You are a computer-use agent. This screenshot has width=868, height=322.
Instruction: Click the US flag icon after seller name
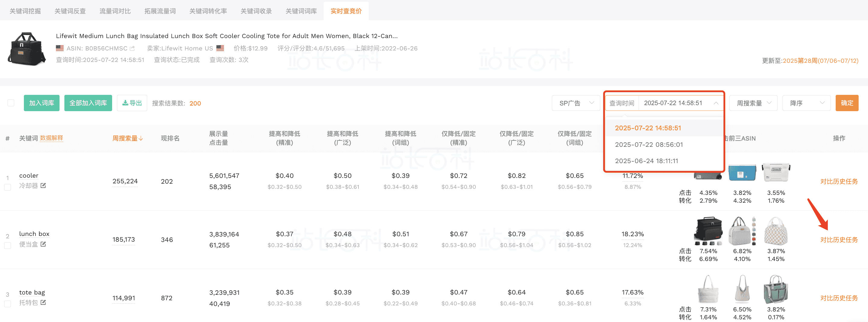pyautogui.click(x=220, y=48)
